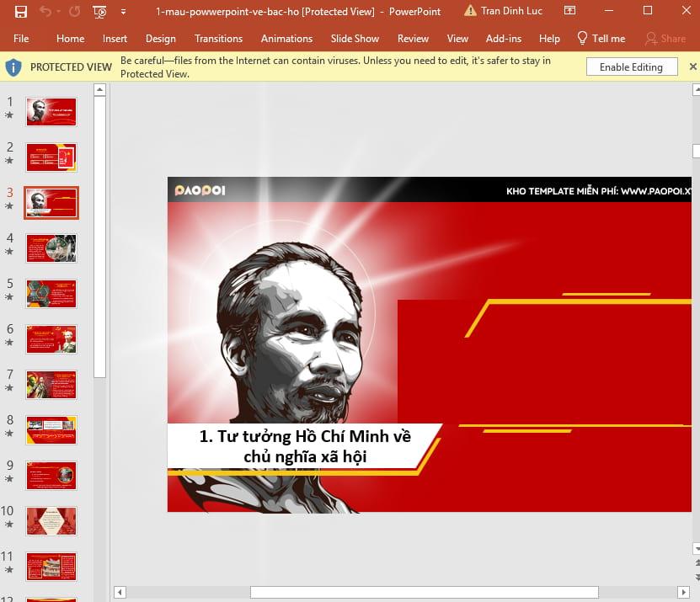The width and height of the screenshot is (700, 602).
Task: Click the animation star under slide 3
Action: 9,206
